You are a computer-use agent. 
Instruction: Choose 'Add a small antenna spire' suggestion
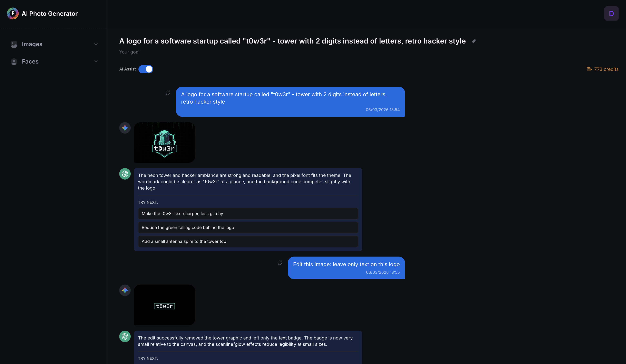click(248, 241)
